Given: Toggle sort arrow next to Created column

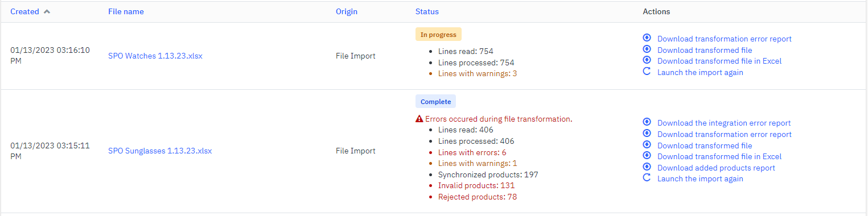Looking at the screenshot, I should tap(47, 11).
